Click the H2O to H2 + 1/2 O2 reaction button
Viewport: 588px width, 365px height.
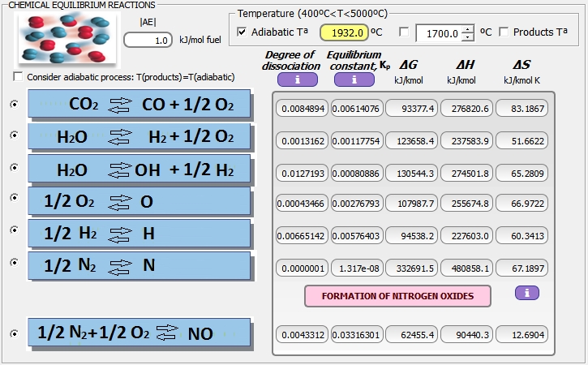[x=139, y=137]
